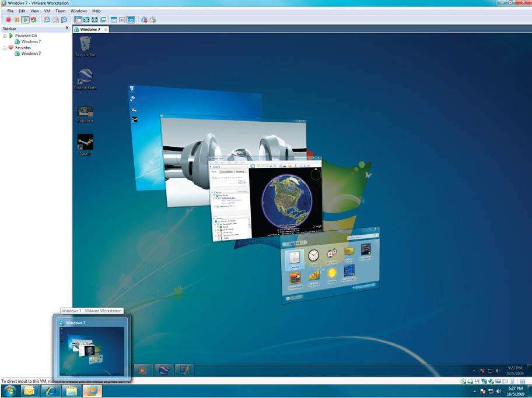The image size is (532, 398).
Task: Open the guest volume control
Action: [x=498, y=371]
